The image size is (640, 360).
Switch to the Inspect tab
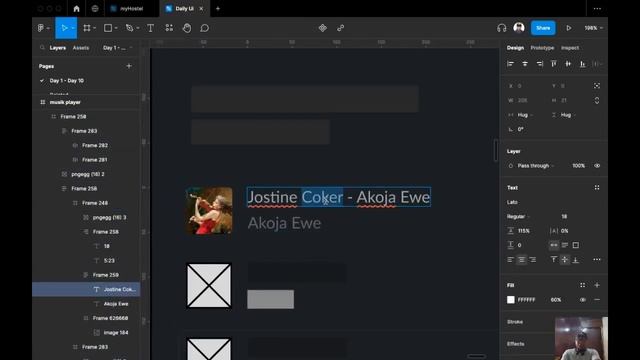pyautogui.click(x=570, y=48)
